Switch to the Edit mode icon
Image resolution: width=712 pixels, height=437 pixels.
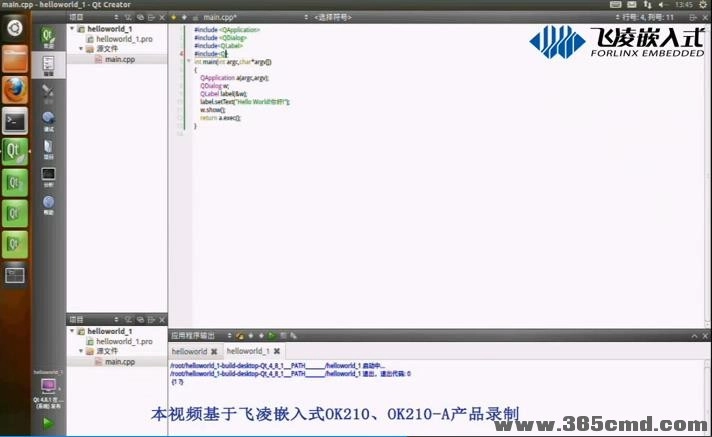pyautogui.click(x=48, y=65)
